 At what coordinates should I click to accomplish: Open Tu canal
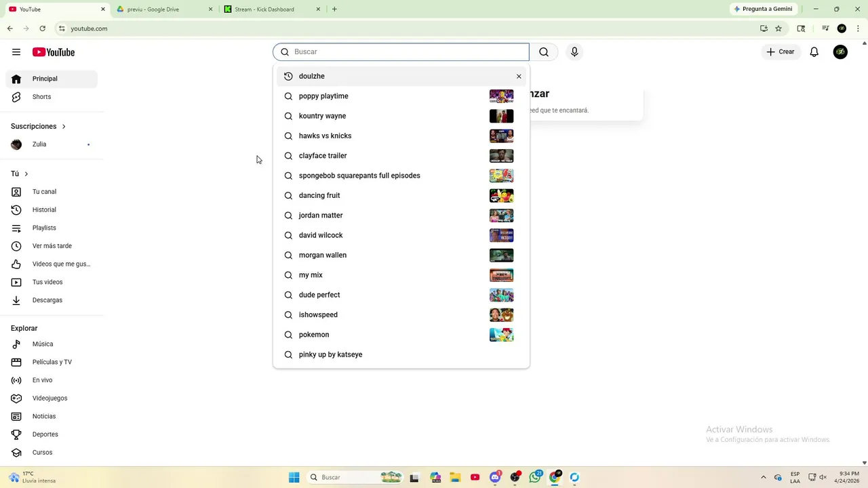coord(52,192)
